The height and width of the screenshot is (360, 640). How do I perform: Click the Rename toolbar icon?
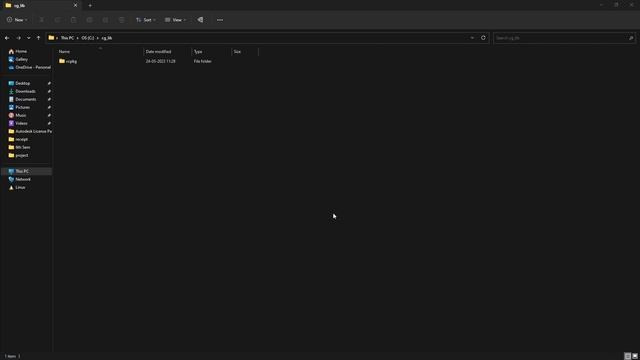[x=89, y=20]
